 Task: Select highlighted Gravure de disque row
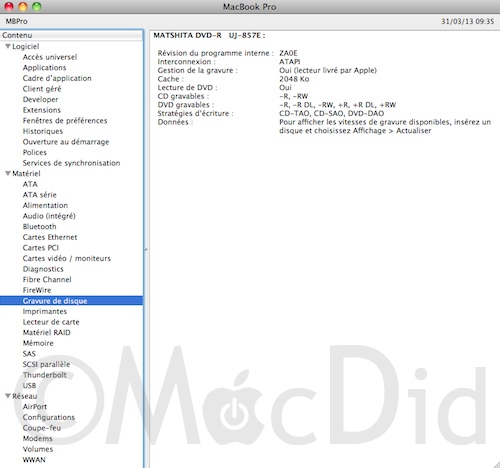point(71,301)
